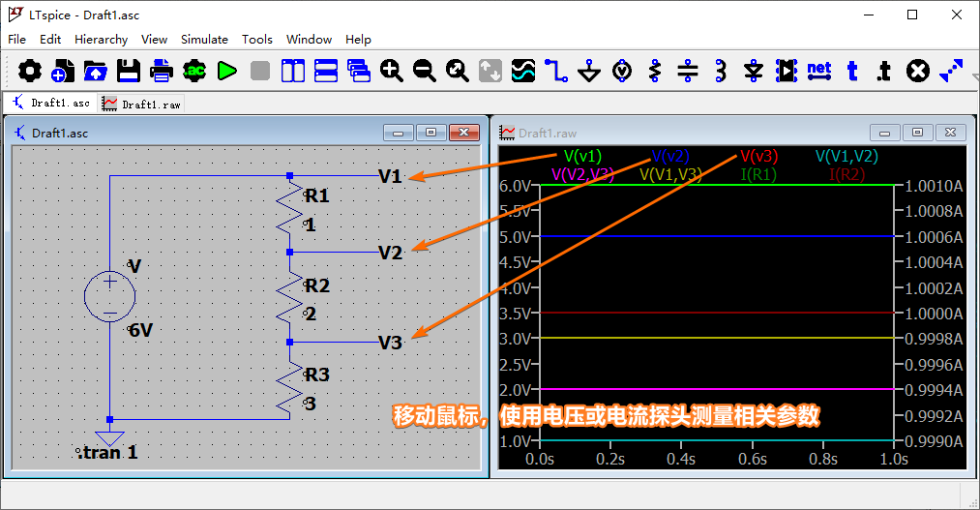Place a net label
The width and height of the screenshot is (980, 510).
click(x=819, y=71)
